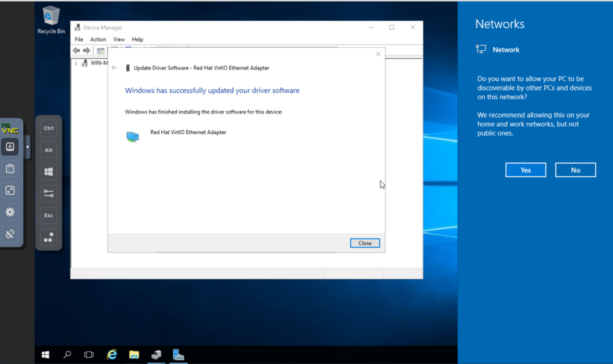Click the Network icon in Networks panel
Viewport: 613px width, 364px height.
click(x=481, y=49)
